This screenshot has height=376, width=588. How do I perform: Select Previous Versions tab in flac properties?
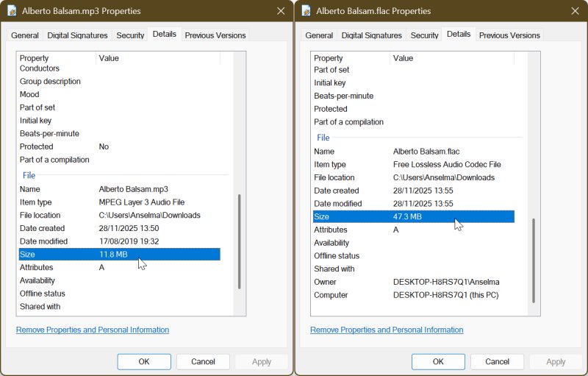coord(509,35)
